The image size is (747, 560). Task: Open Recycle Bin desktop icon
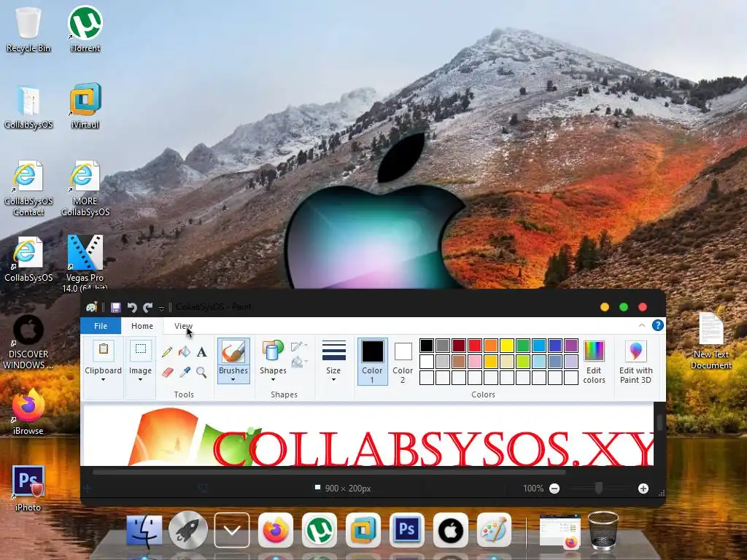pos(28,29)
